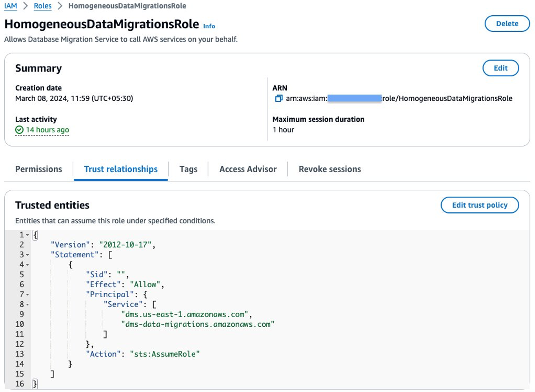The image size is (535, 392).
Task: Open the Tags tab
Action: click(x=188, y=169)
